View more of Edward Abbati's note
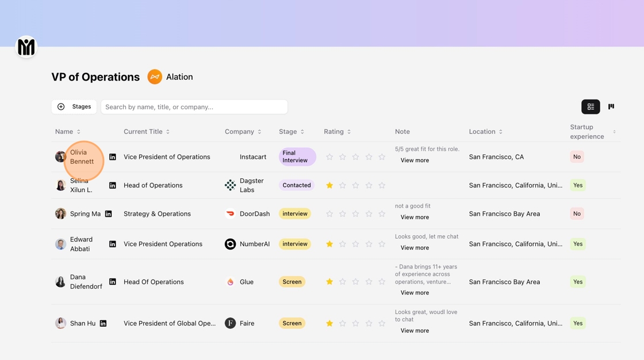The height and width of the screenshot is (360, 644). click(415, 248)
